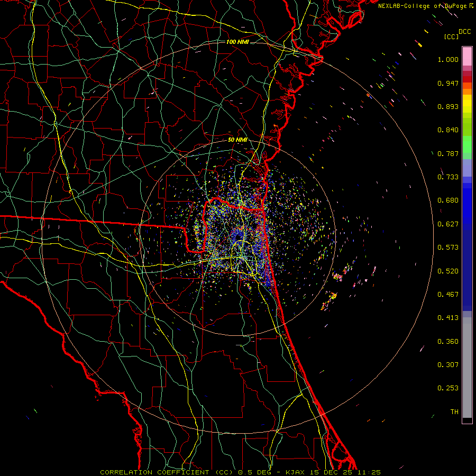This screenshot has height=476, width=476.
Task: Pick the pink swatch at top of color bar
Action: [467, 57]
